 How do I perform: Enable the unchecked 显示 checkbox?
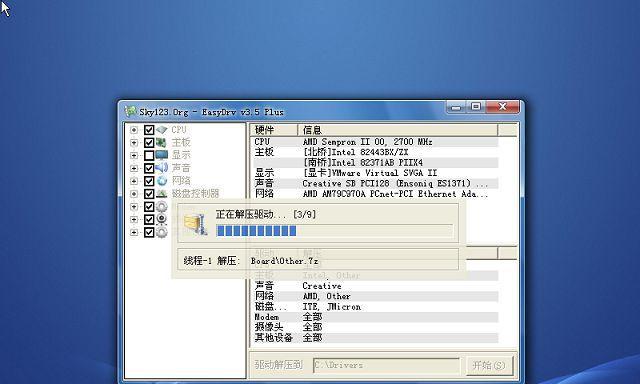(149, 155)
